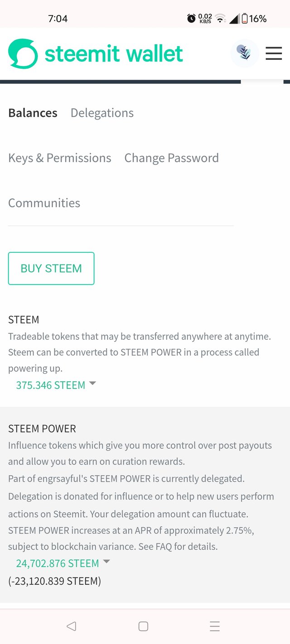Select the Balances tab

coord(33,113)
